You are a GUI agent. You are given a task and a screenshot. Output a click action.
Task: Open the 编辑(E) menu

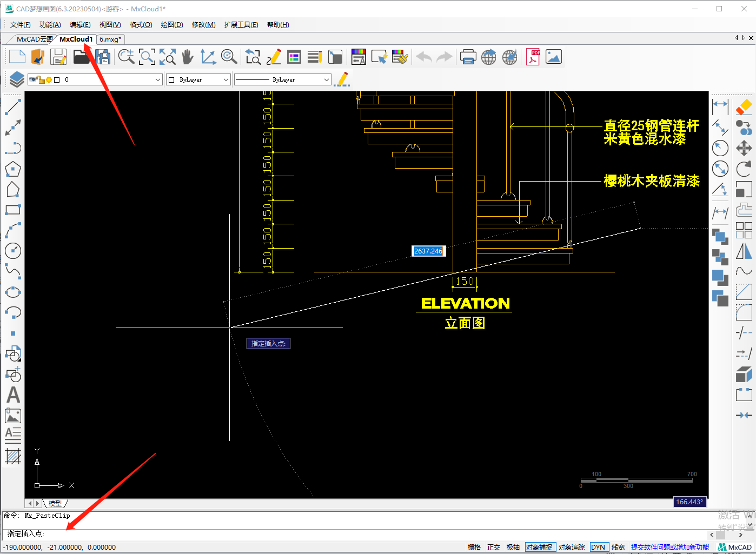coord(80,25)
